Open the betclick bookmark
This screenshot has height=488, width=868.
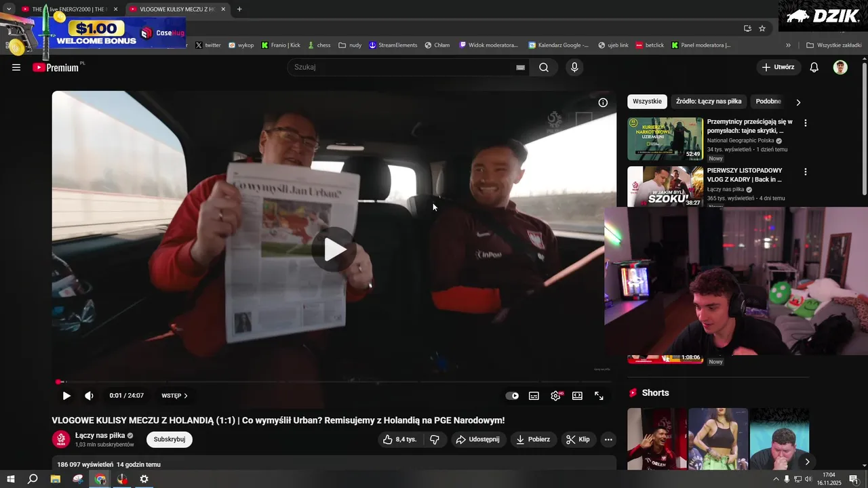point(650,45)
